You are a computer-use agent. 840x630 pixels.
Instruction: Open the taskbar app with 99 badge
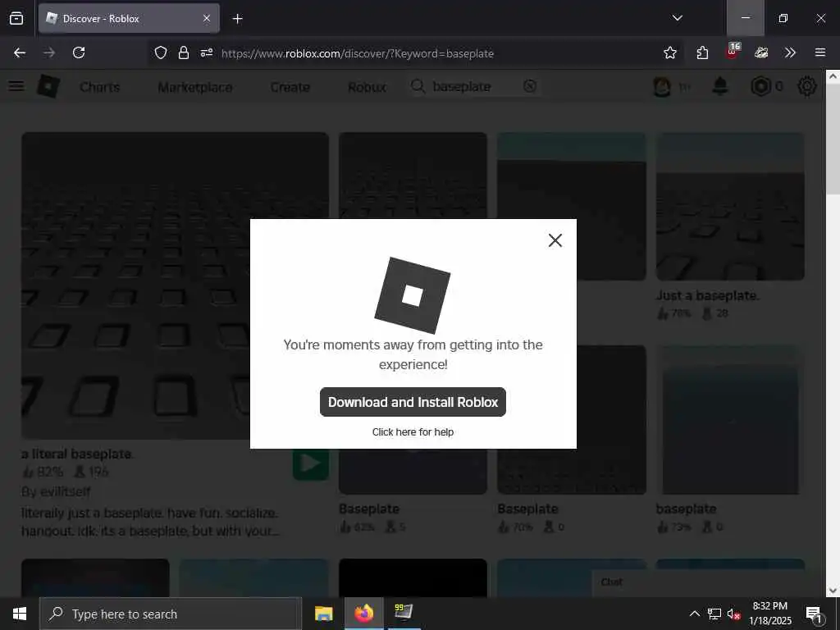click(404, 613)
